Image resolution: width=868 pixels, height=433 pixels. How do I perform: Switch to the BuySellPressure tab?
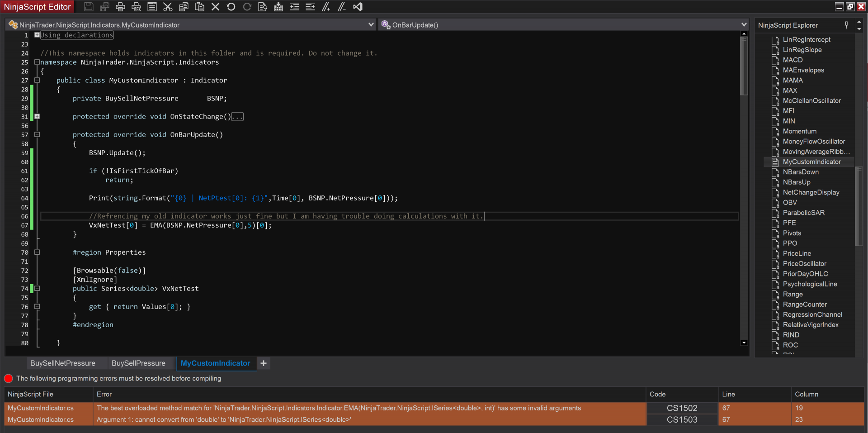pyautogui.click(x=138, y=363)
